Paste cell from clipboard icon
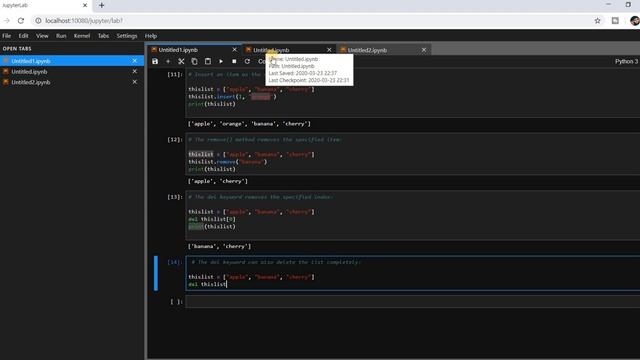This screenshot has width=640, height=360. coord(208,61)
